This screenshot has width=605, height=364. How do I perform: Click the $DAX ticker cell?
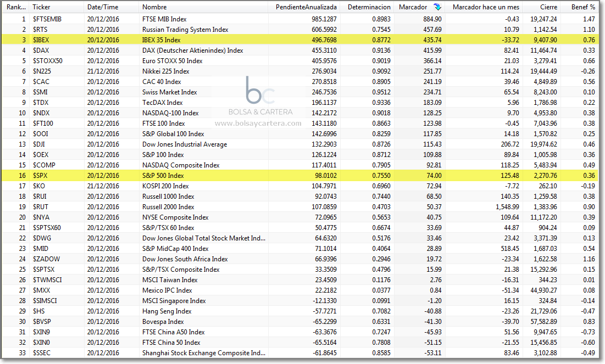41,50
